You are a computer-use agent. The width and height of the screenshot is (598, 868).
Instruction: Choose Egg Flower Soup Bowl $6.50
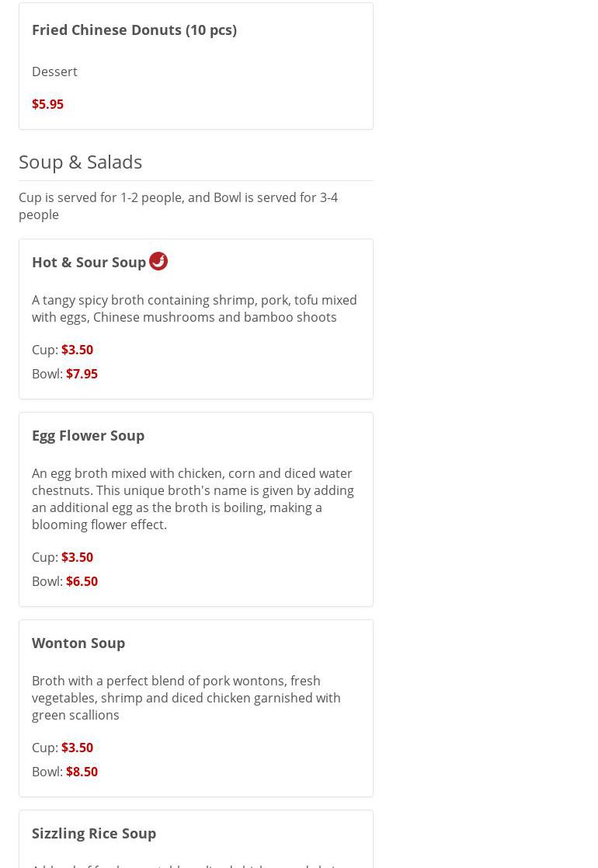point(82,581)
